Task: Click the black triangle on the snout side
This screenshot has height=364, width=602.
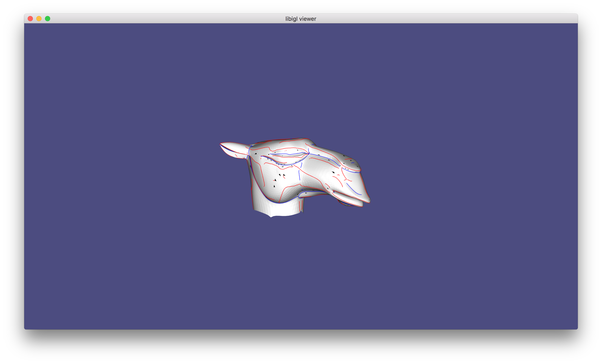Action: coord(333,172)
